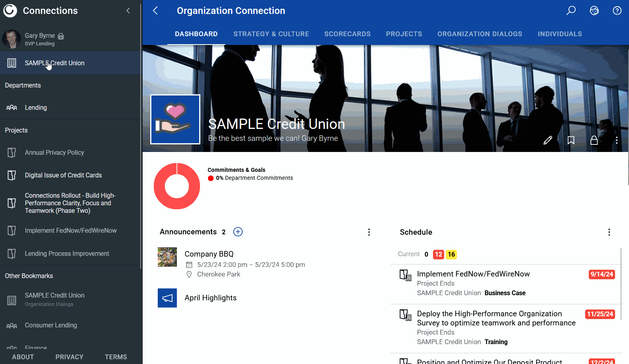Switch to the PROJECTS tab
The image size is (629, 364).
tap(404, 34)
